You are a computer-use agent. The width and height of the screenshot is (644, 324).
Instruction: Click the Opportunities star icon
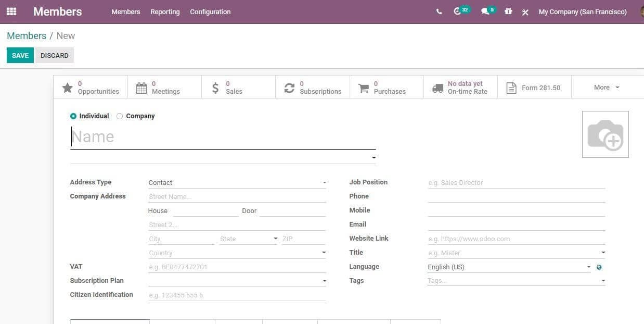tap(67, 88)
